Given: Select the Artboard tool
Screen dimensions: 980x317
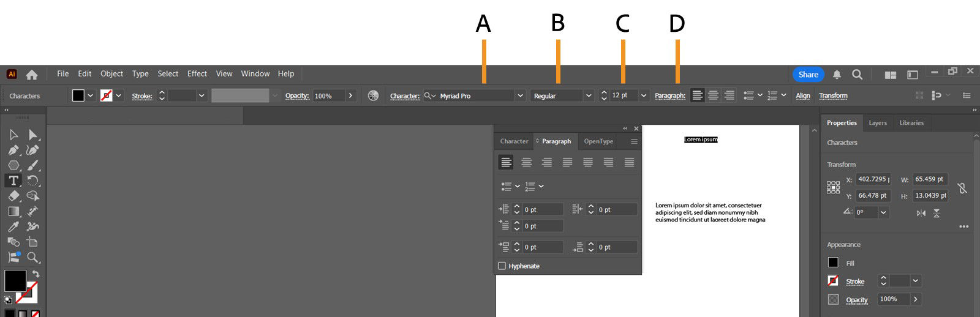Looking at the screenshot, I should pos(33,242).
